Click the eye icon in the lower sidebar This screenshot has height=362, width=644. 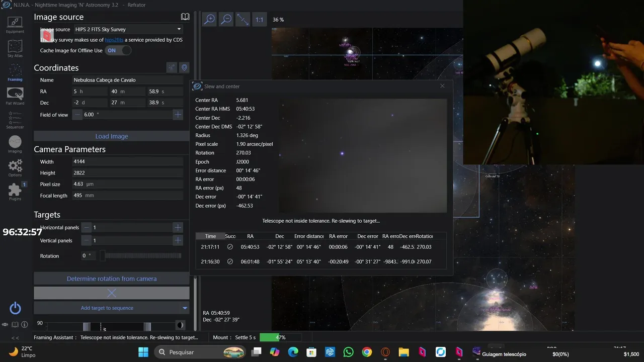tap(5, 325)
